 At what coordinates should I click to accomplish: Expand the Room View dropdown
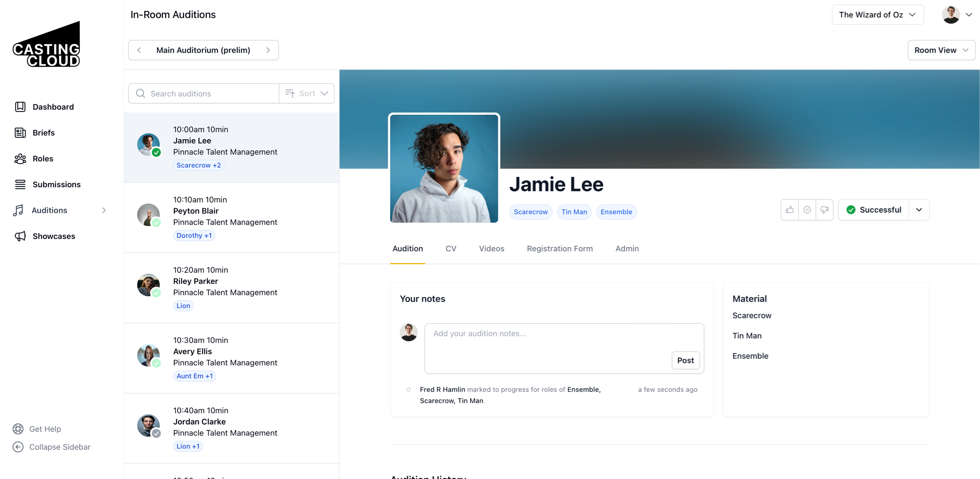click(x=941, y=50)
